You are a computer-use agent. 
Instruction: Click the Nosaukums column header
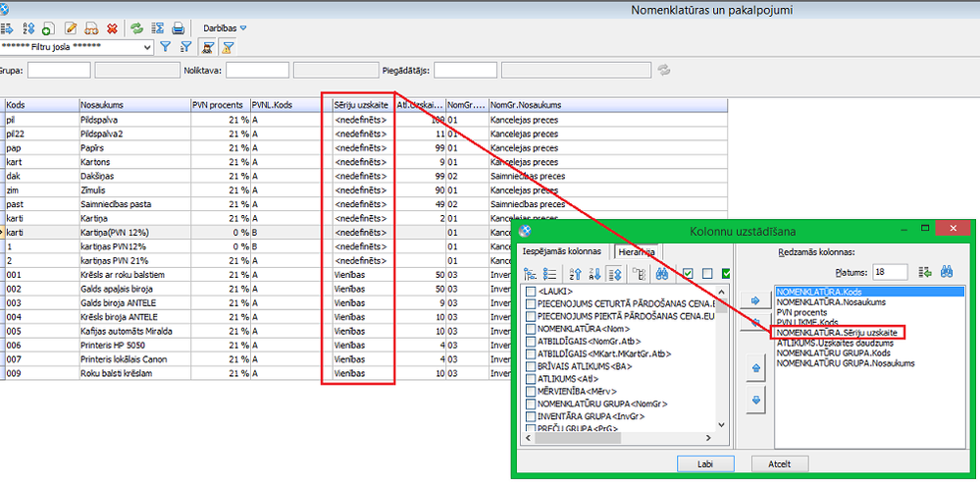[134, 105]
